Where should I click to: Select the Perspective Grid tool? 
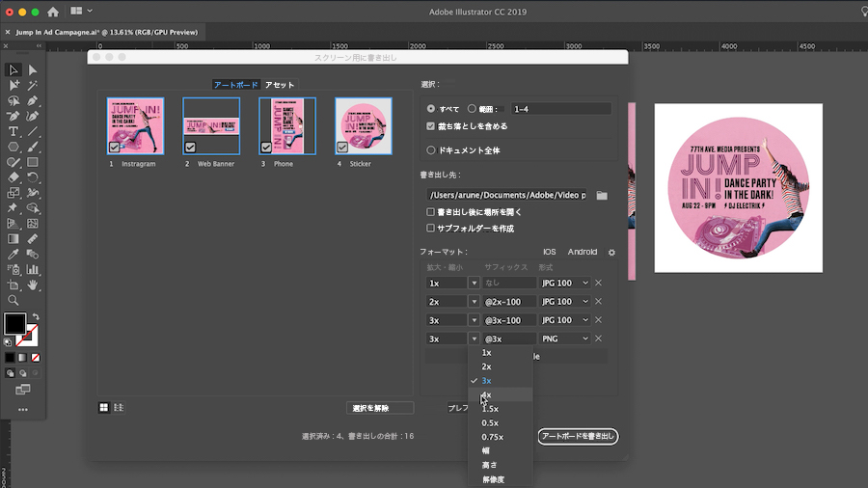coord(14,224)
